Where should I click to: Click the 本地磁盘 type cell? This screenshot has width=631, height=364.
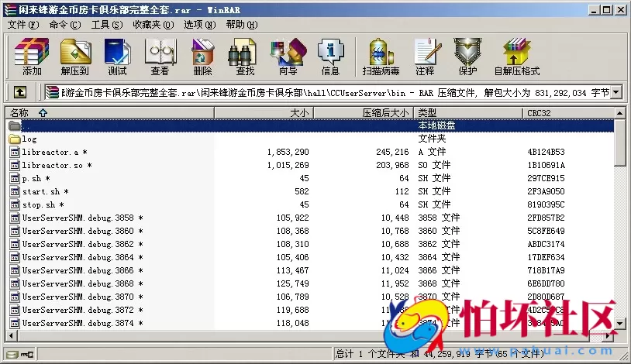436,125
